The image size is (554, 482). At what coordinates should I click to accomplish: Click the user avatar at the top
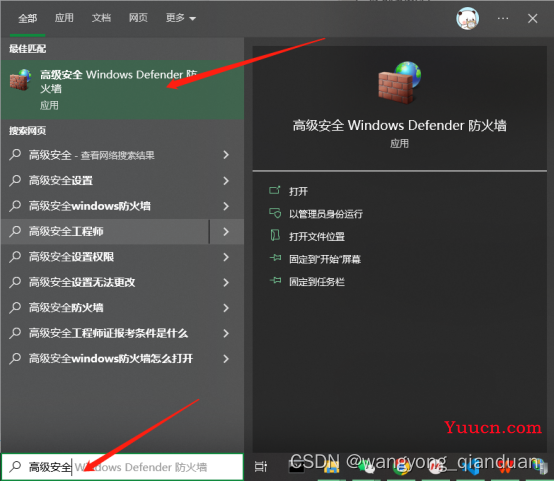pyautogui.click(x=467, y=18)
